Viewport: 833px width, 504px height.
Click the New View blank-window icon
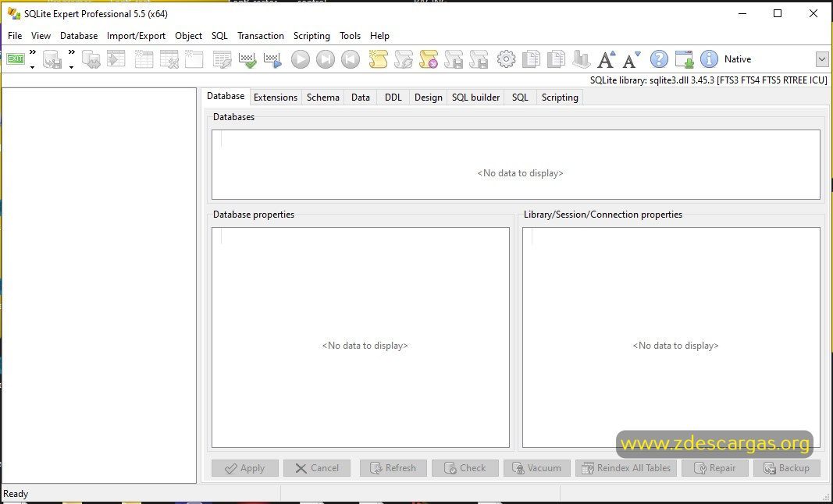tap(194, 59)
